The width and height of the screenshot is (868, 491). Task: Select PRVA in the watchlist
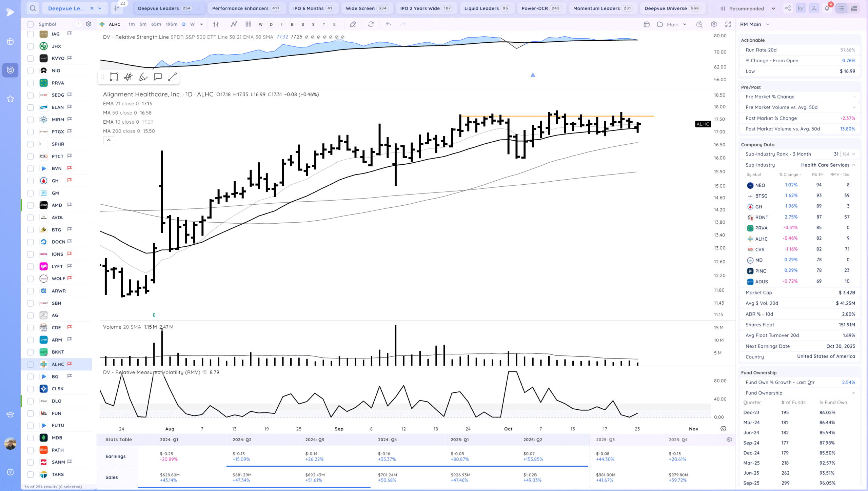[58, 83]
